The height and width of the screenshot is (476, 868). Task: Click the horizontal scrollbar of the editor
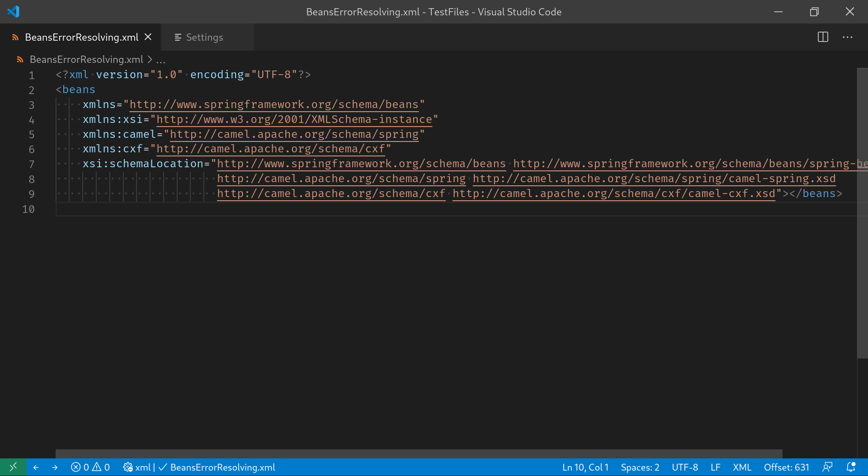tap(419, 454)
